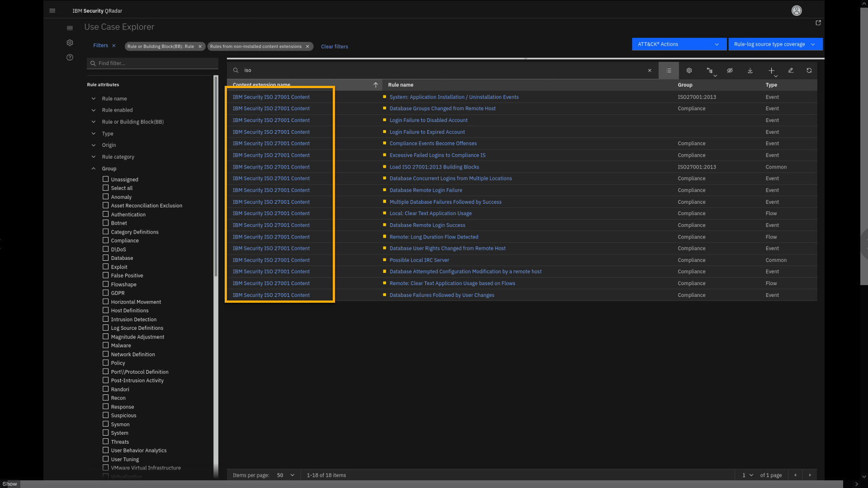This screenshot has height=488, width=868.
Task: Enable the Intrusion Detection checkbox
Action: (105, 319)
